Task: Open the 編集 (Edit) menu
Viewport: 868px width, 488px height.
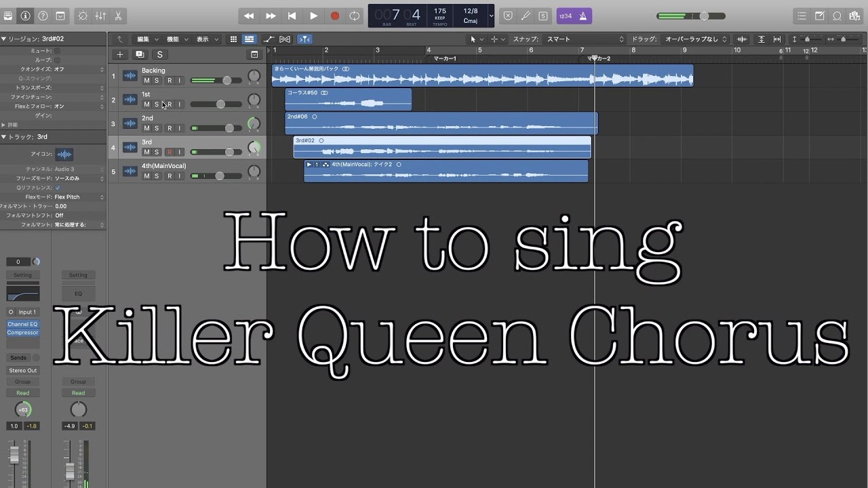Action: click(x=147, y=39)
